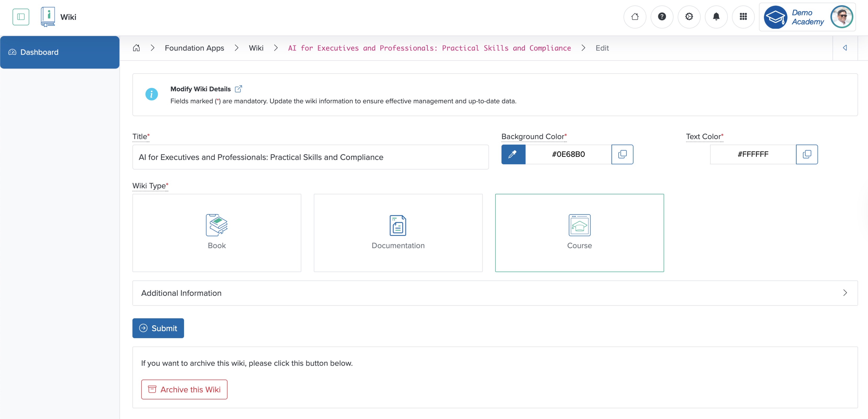Check notifications via the bell icon
This screenshot has height=419, width=868.
[x=716, y=16]
